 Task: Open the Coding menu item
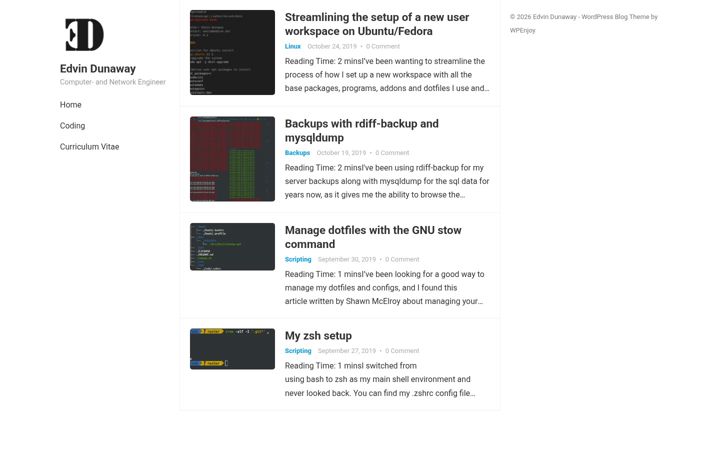(x=73, y=126)
